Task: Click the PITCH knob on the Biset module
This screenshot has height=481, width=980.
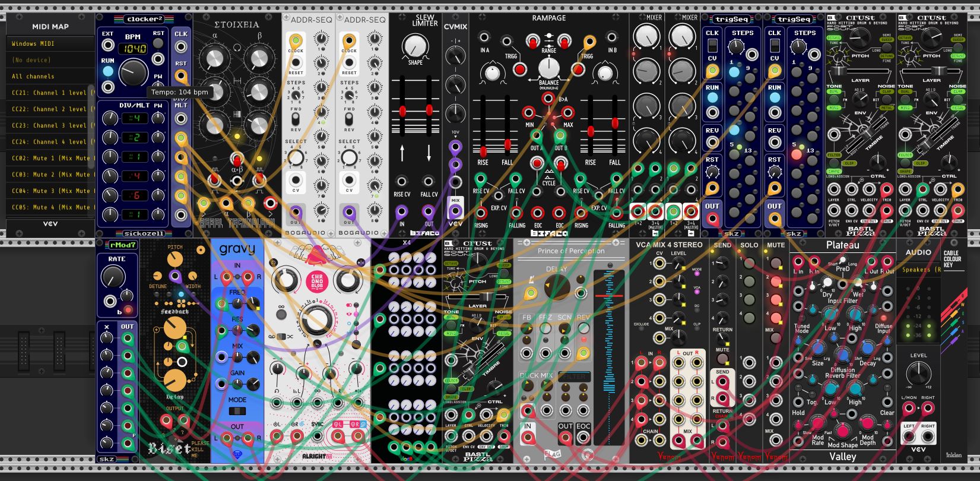Action: click(x=175, y=259)
